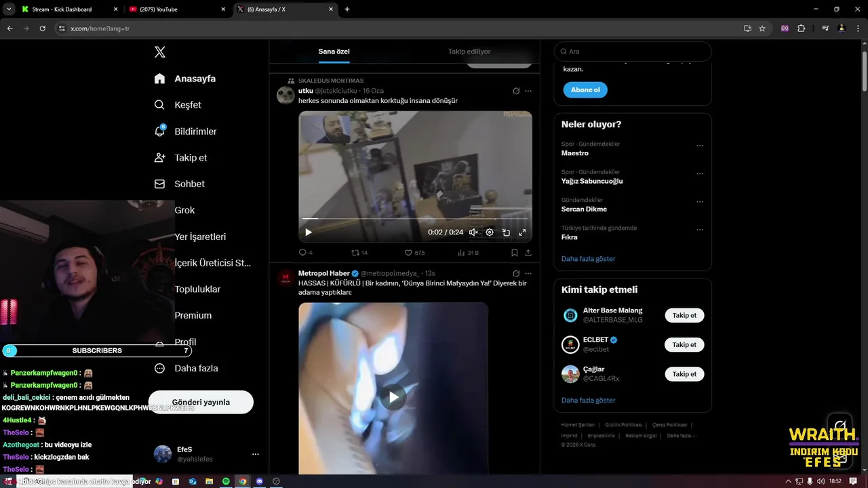
Task: Bookmark this page star icon
Action: 762,28
